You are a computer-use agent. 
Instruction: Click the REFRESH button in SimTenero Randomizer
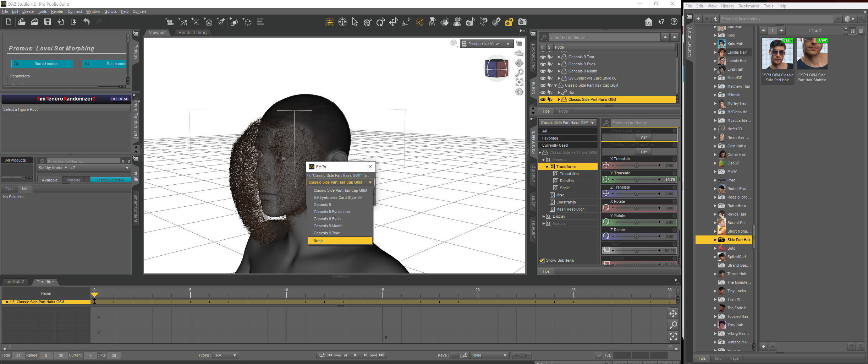click(120, 99)
